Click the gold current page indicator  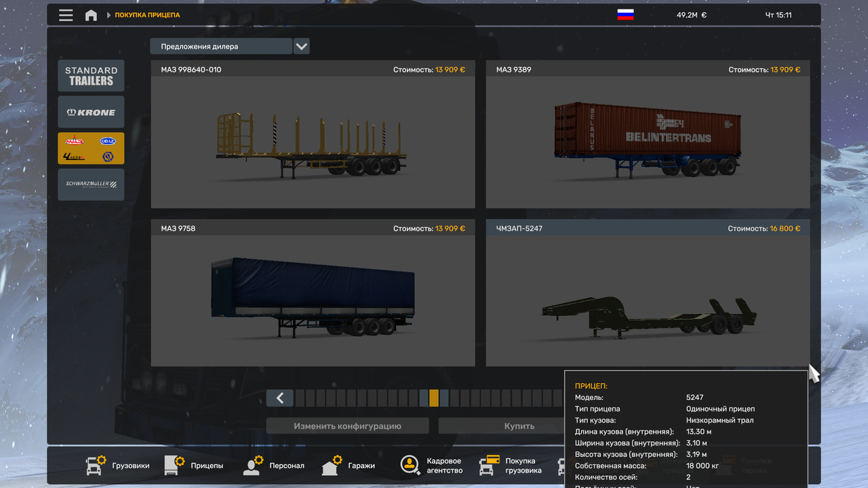(x=434, y=398)
